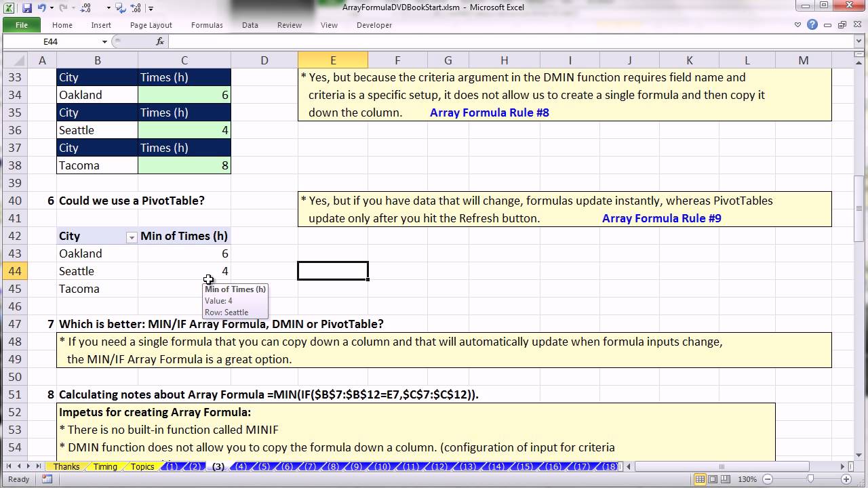
Task: Minimize the ribbon with the caret icon
Action: point(799,25)
